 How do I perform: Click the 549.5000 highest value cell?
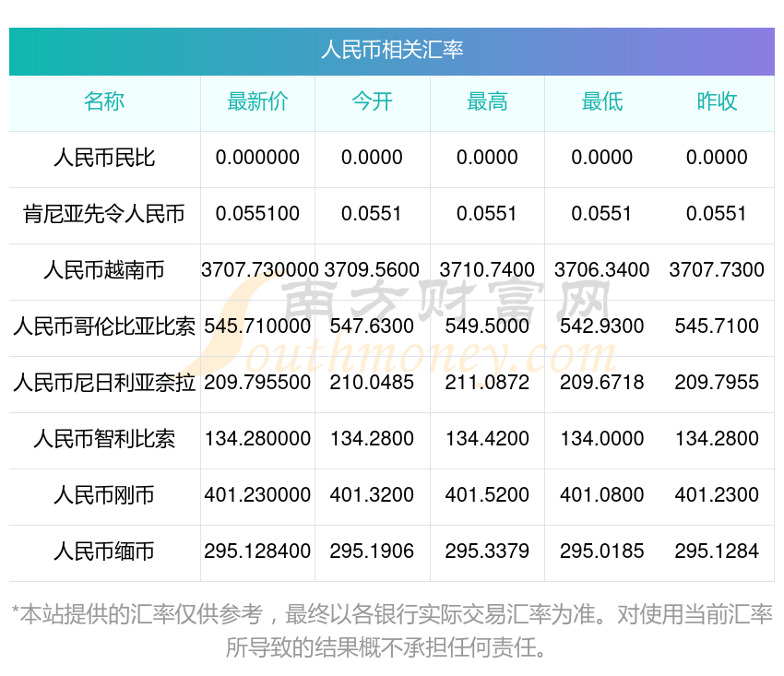(x=487, y=326)
